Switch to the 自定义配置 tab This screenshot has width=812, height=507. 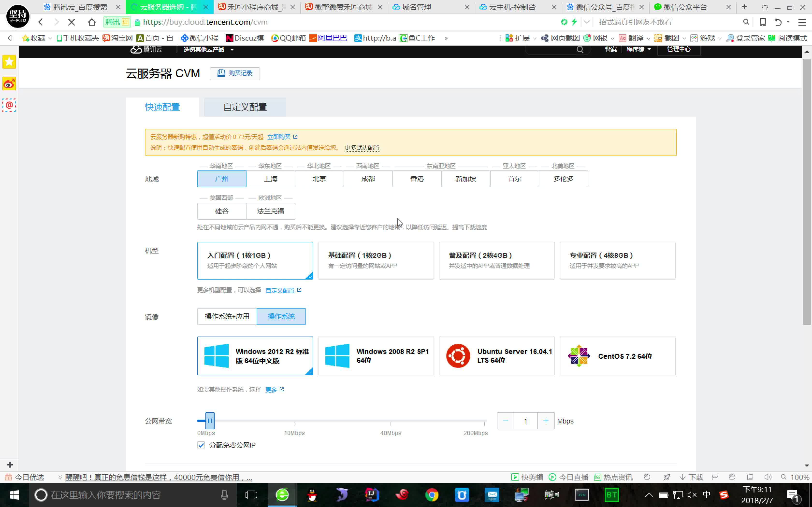tap(245, 107)
